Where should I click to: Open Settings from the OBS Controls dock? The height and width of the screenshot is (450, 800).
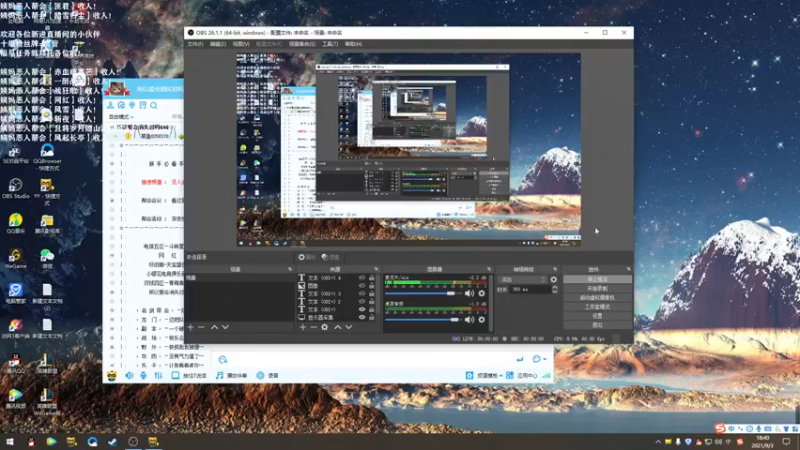(x=597, y=316)
